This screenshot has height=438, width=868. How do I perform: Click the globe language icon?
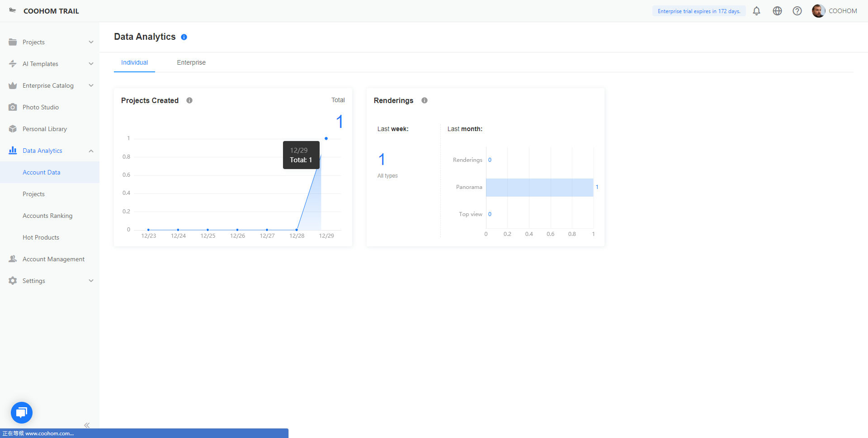(777, 11)
